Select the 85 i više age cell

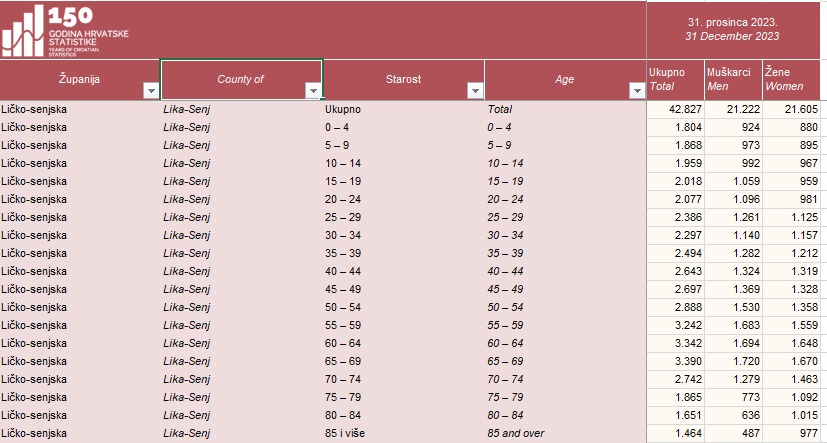coord(403,434)
